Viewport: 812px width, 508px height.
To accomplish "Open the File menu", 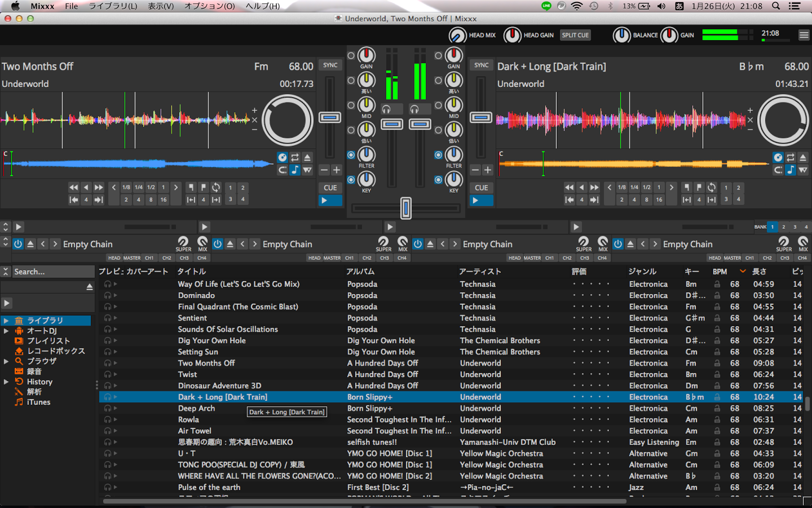I will [72, 6].
